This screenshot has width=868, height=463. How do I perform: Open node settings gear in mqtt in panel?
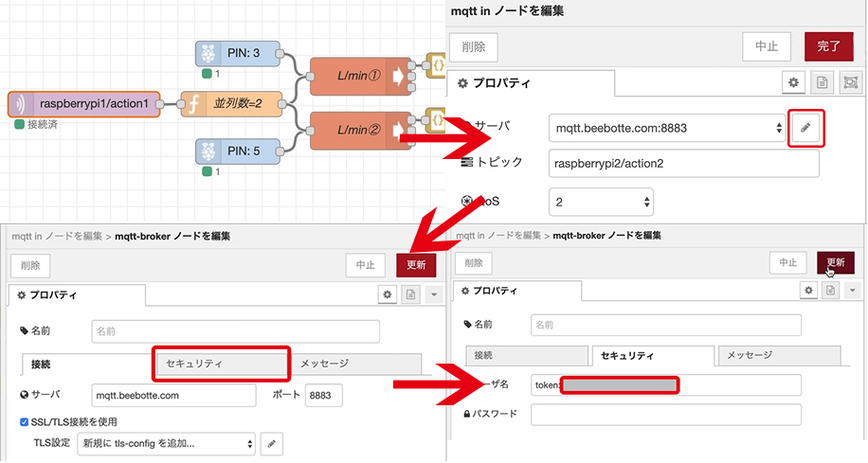794,82
